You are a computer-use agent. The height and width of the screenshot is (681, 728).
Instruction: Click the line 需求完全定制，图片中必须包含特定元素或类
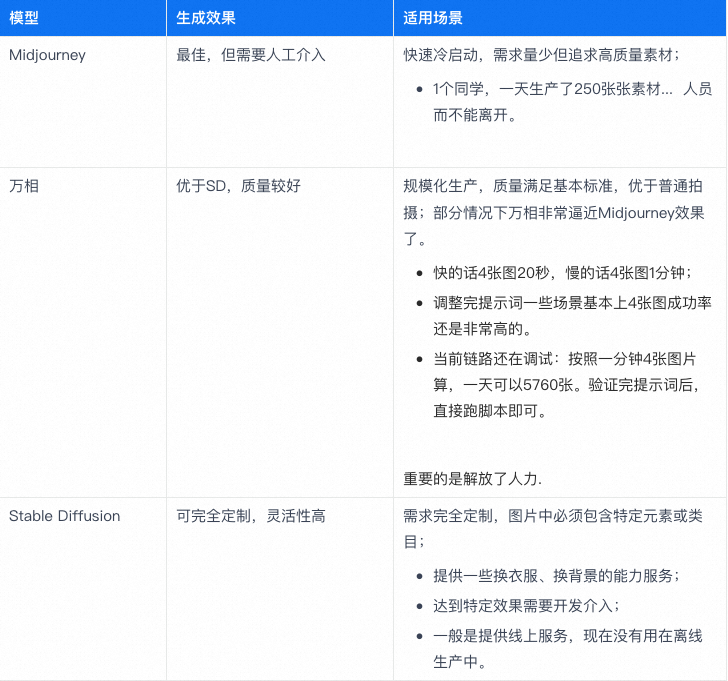coord(552,516)
